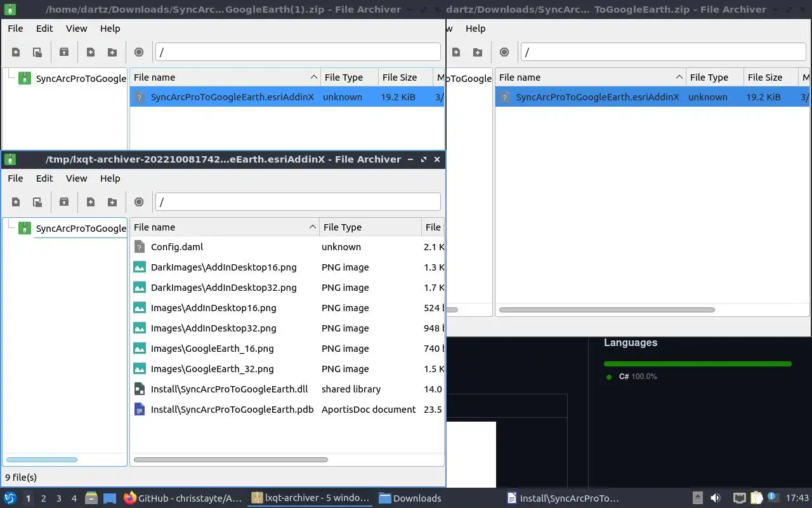Screen dimensions: 812x508
Task: Sort by File name in ToGoogleEarth.zip window
Action: click(591, 77)
